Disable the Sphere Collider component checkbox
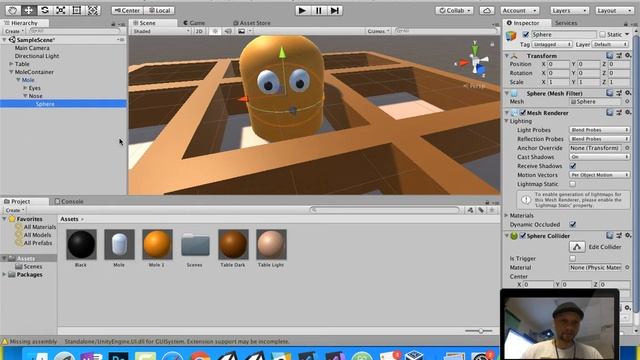Viewport: 640px width, 360px height. click(522, 236)
